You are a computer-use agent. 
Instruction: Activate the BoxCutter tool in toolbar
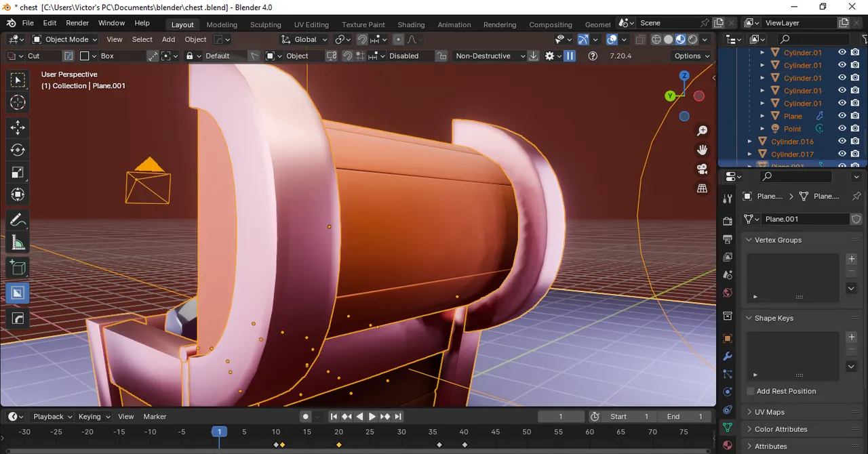point(18,293)
